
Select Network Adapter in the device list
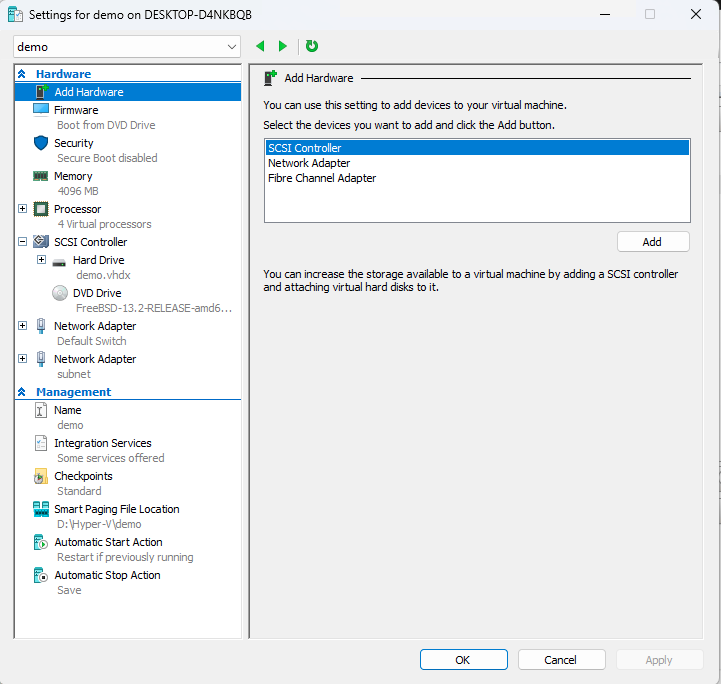(x=477, y=163)
